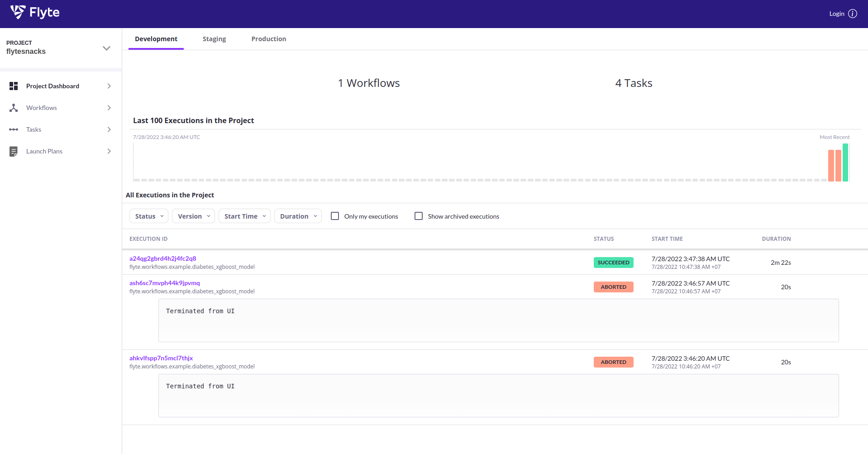
Task: Collapse the flytesnacks project selector
Action: tap(106, 48)
